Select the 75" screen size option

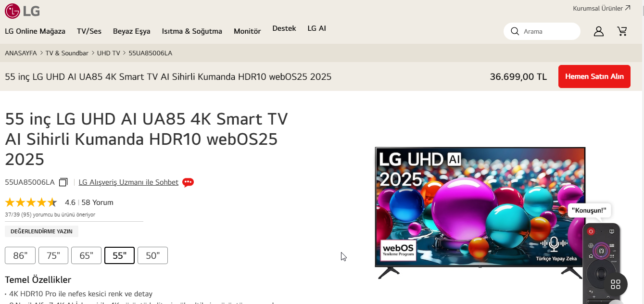(x=53, y=255)
